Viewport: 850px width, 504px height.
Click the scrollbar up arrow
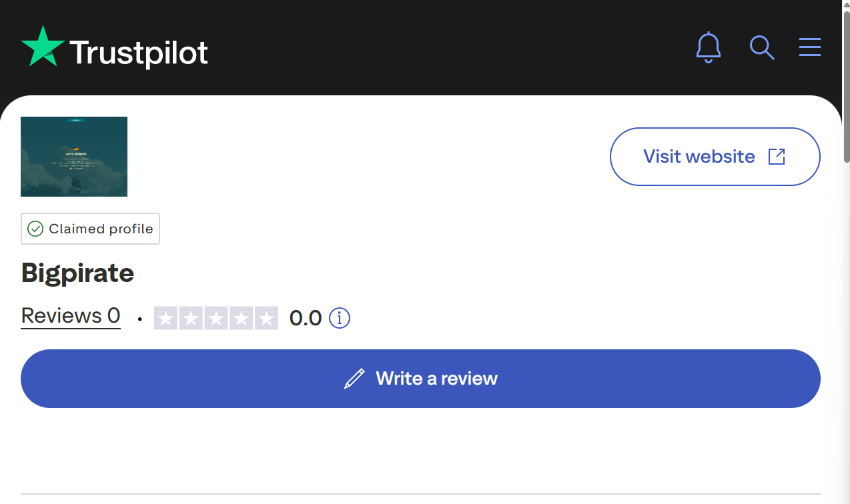(x=846, y=5)
